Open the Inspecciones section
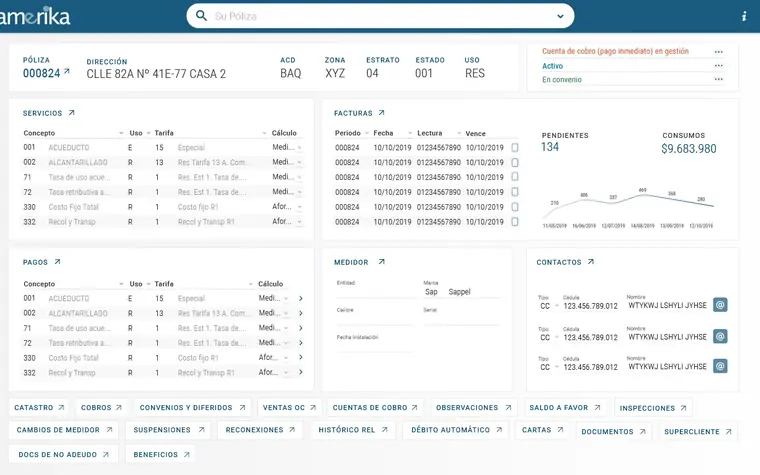760x475 pixels. [x=652, y=408]
